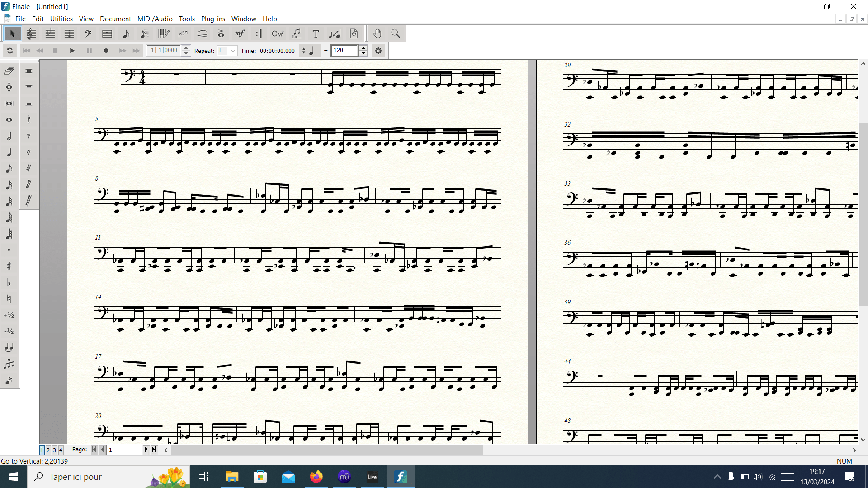Toggle quarter note duration in palette
The image size is (868, 488).
point(9,152)
